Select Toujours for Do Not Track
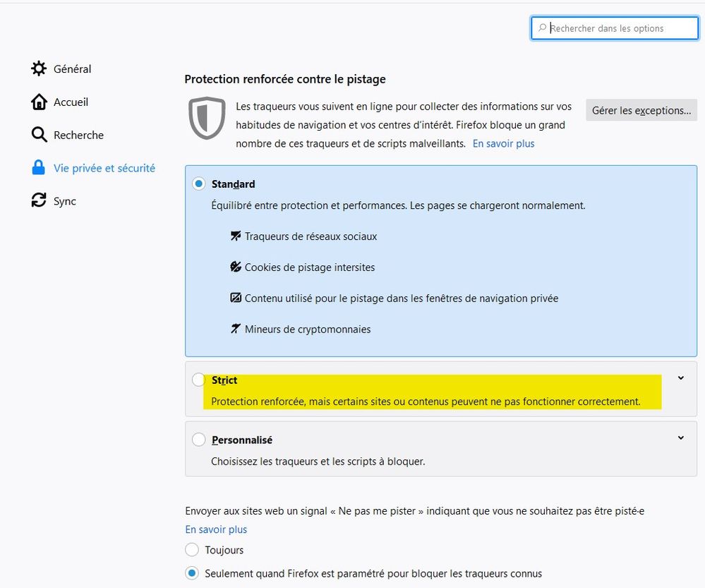 click(192, 550)
